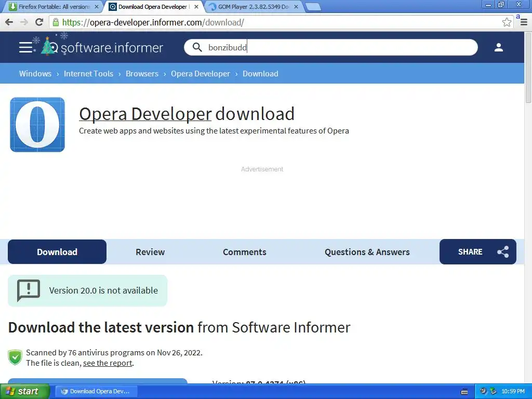Open the user account icon
This screenshot has height=399, width=532.
498,47
